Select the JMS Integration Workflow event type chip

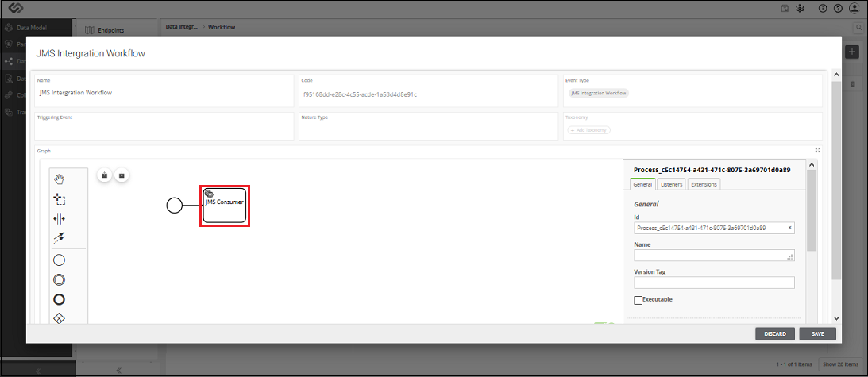pos(599,93)
